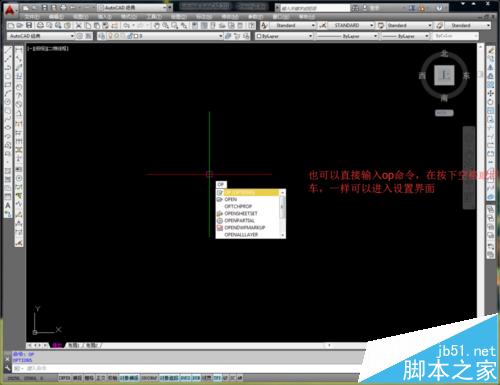
Task: Open the Workspaces toolbar dropdown AutoCAD 经典
Action: [x=41, y=36]
